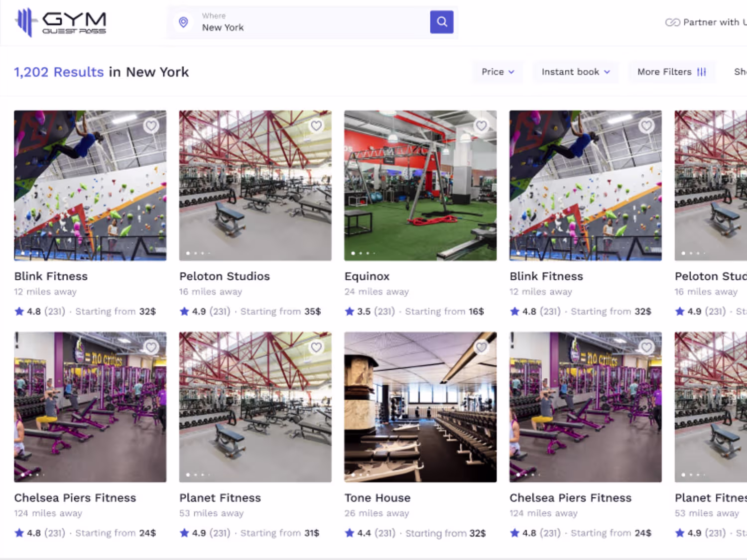Click Equinox's "(231)" review count

[384, 312]
